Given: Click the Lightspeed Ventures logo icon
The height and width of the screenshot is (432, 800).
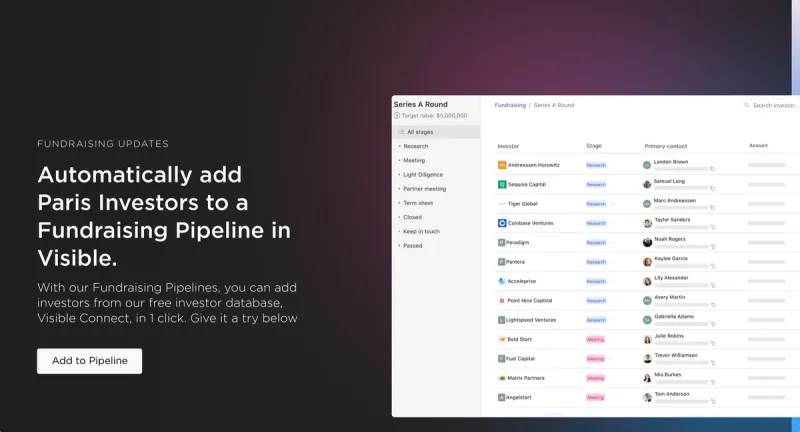Looking at the screenshot, I should [502, 320].
